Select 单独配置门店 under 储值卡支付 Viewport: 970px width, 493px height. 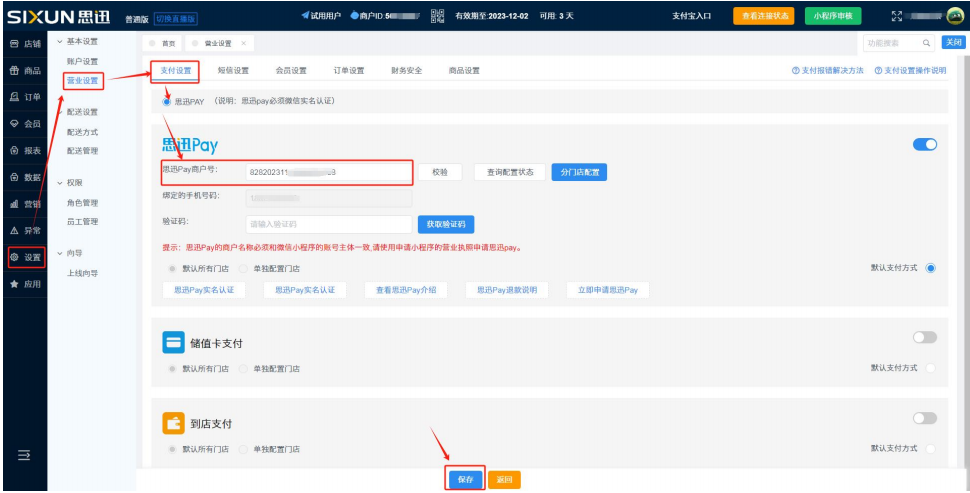pos(243,368)
